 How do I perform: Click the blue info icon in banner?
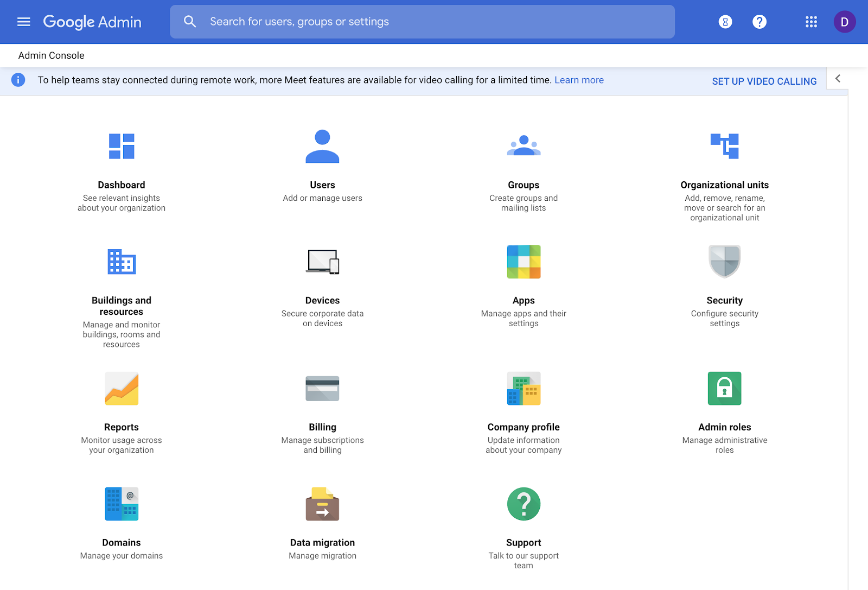(x=18, y=80)
